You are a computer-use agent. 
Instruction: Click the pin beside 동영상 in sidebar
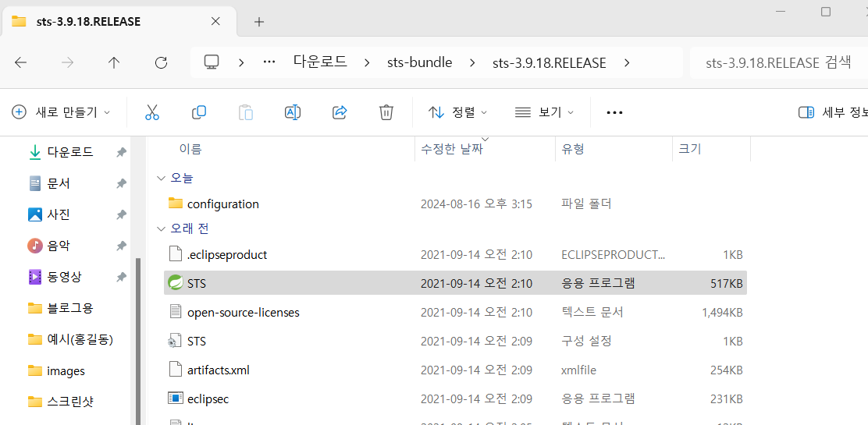121,276
